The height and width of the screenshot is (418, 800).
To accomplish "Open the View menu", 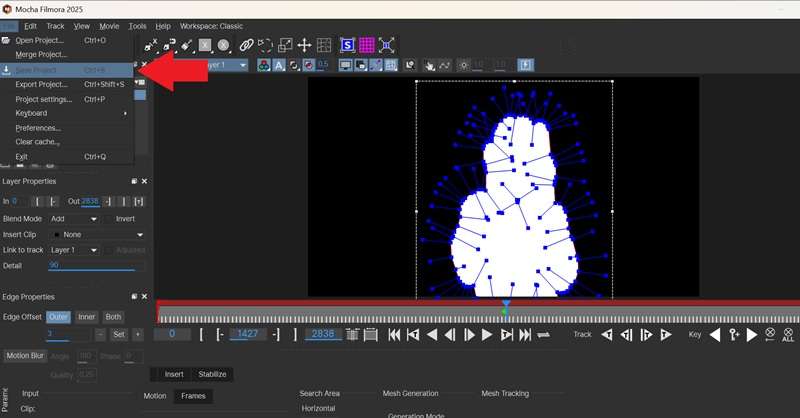I will pos(82,26).
